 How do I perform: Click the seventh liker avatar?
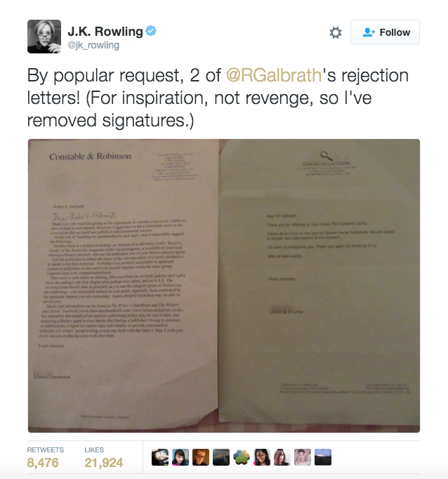(282, 457)
